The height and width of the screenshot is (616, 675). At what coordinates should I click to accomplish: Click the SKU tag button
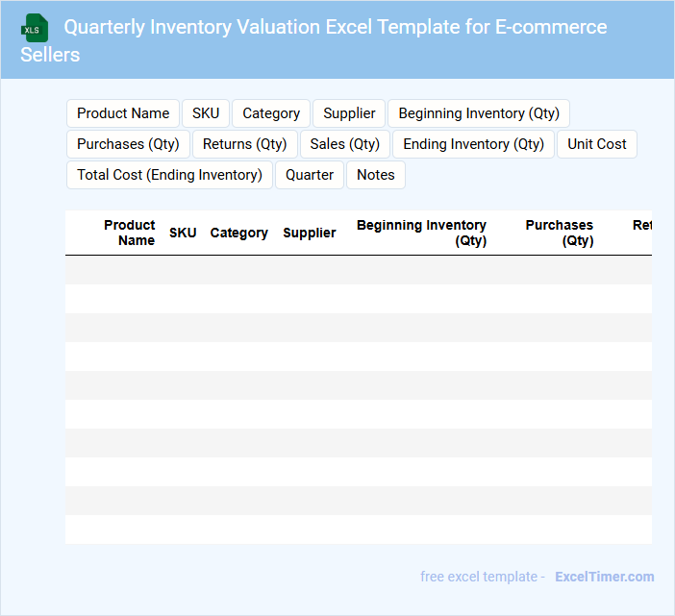click(206, 113)
